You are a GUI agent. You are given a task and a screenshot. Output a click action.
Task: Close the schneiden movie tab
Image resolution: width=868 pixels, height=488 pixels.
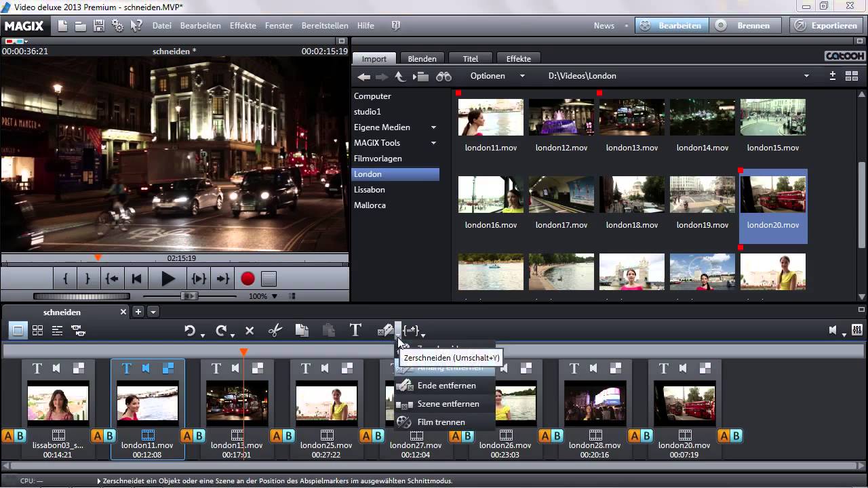[123, 312]
